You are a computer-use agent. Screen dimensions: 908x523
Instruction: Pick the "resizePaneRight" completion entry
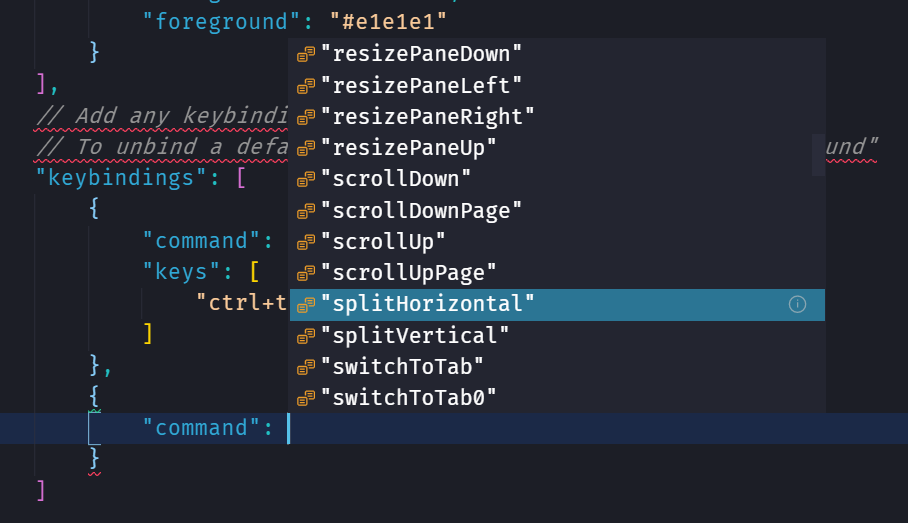428,117
